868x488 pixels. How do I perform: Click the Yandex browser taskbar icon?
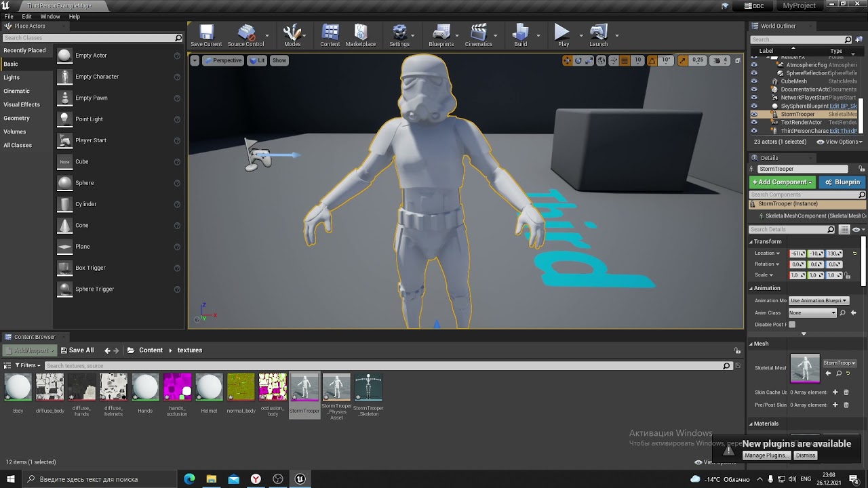point(256,479)
